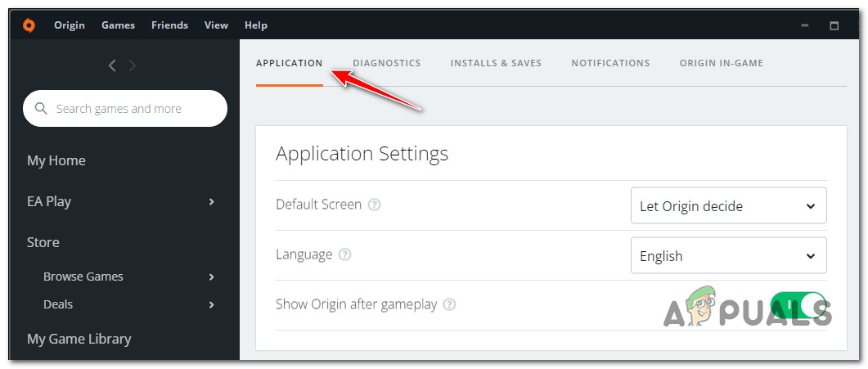The height and width of the screenshot is (369, 868).
Task: Click the Origin logo icon
Action: pyautogui.click(x=29, y=25)
